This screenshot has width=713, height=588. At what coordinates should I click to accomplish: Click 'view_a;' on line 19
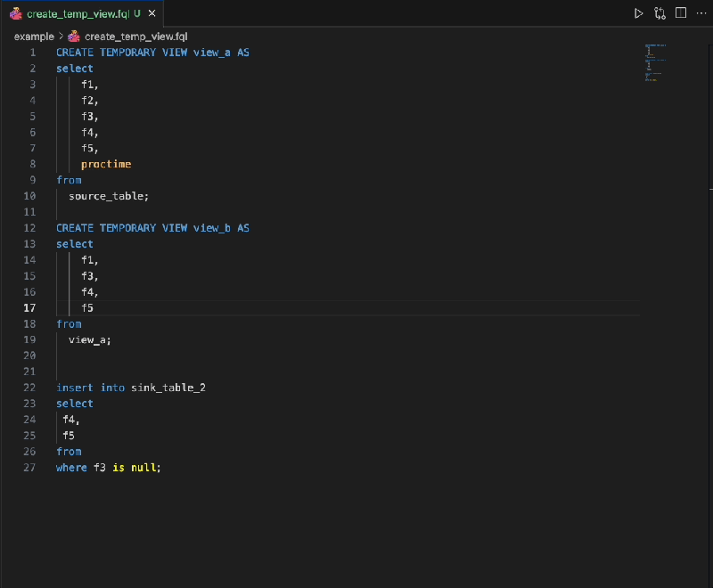[x=90, y=340]
